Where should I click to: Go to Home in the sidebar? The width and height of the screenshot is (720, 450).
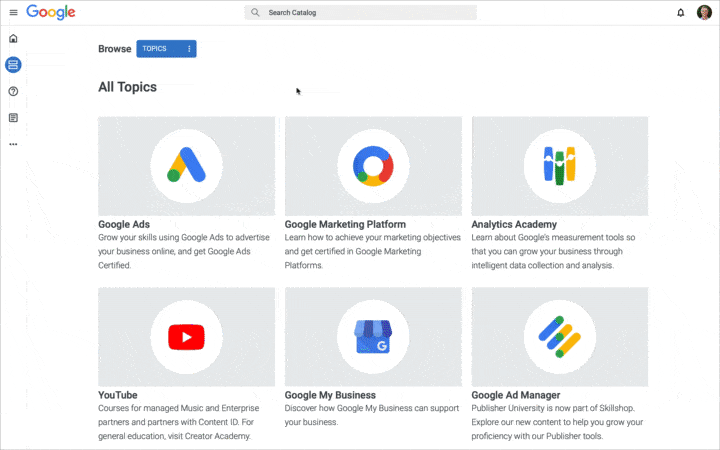click(x=13, y=39)
